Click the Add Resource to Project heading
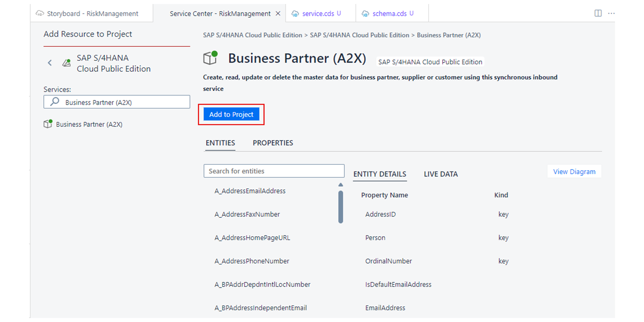The image size is (644, 322). pyautogui.click(x=88, y=34)
